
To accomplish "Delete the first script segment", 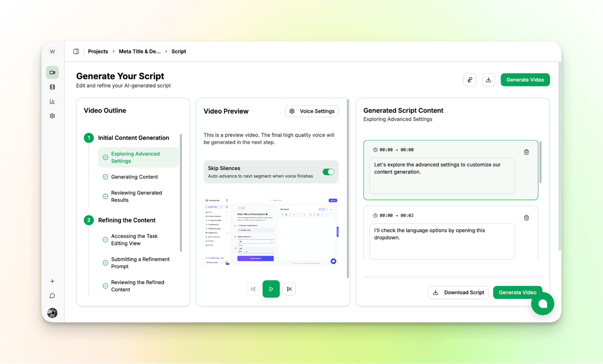I will 526,152.
